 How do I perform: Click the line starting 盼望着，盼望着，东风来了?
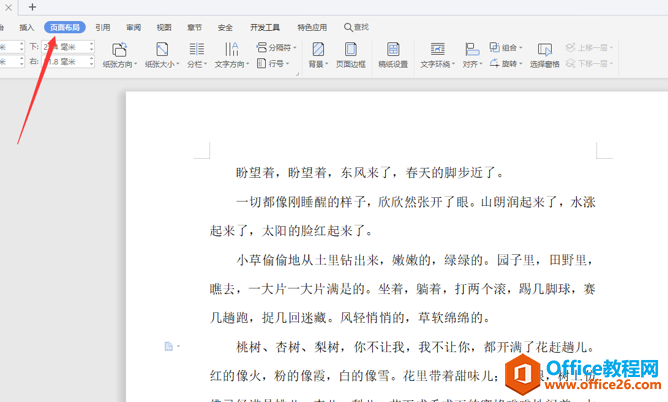click(370, 172)
